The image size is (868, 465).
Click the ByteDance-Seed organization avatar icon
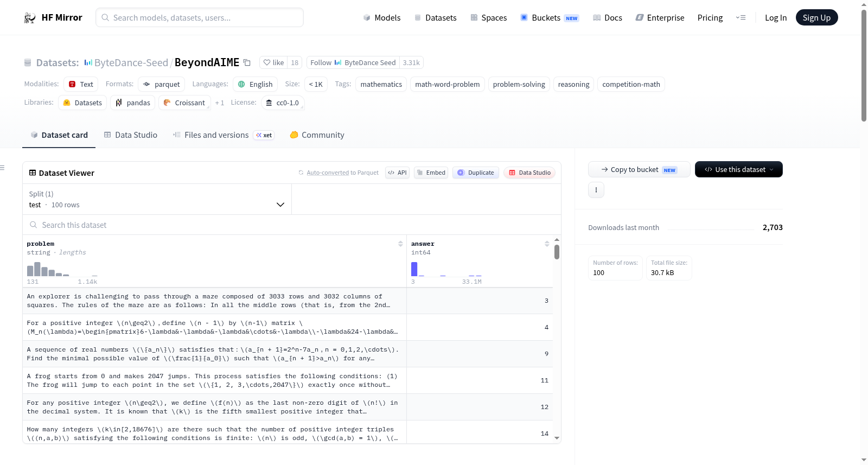tap(88, 62)
